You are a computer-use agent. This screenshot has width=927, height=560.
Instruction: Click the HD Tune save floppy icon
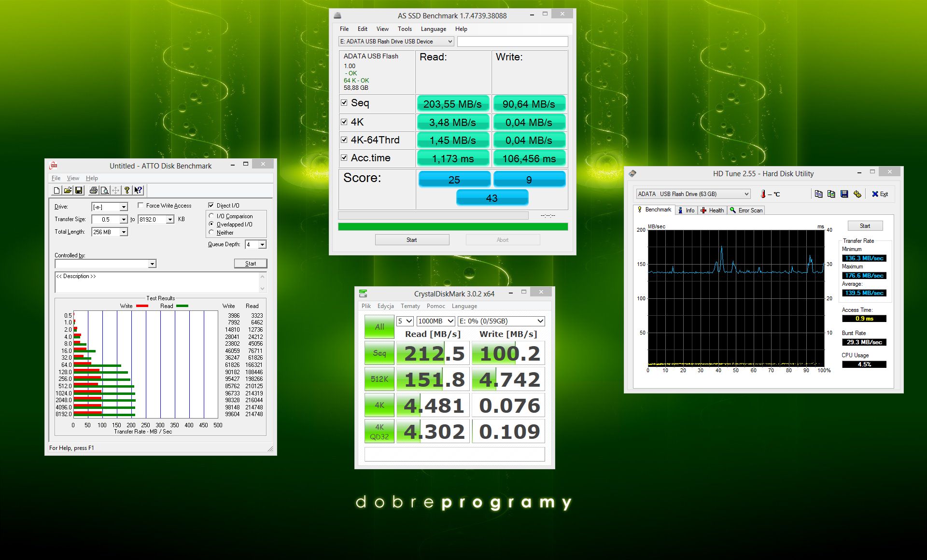point(844,194)
